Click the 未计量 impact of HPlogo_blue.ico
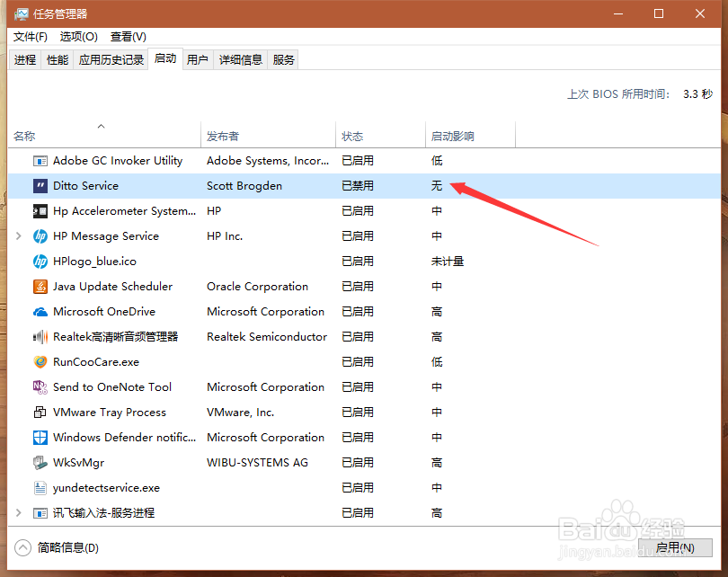Viewport: 728px width, 577px height. click(448, 262)
